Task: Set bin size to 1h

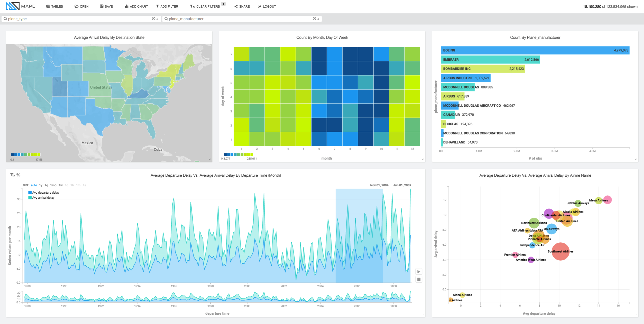Action: click(72, 185)
